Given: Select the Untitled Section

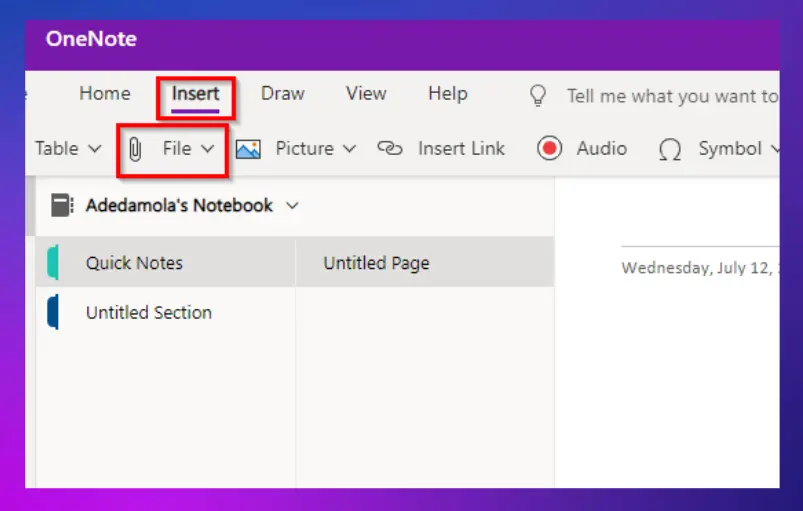Looking at the screenshot, I should coord(165,312).
